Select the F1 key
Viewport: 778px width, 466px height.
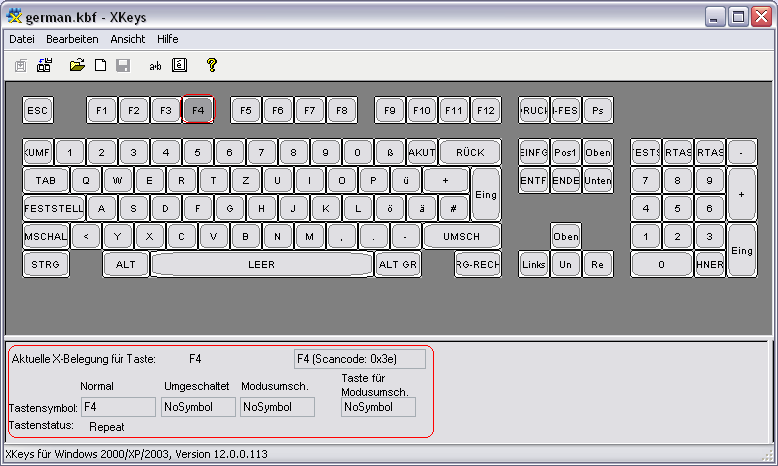click(x=102, y=110)
